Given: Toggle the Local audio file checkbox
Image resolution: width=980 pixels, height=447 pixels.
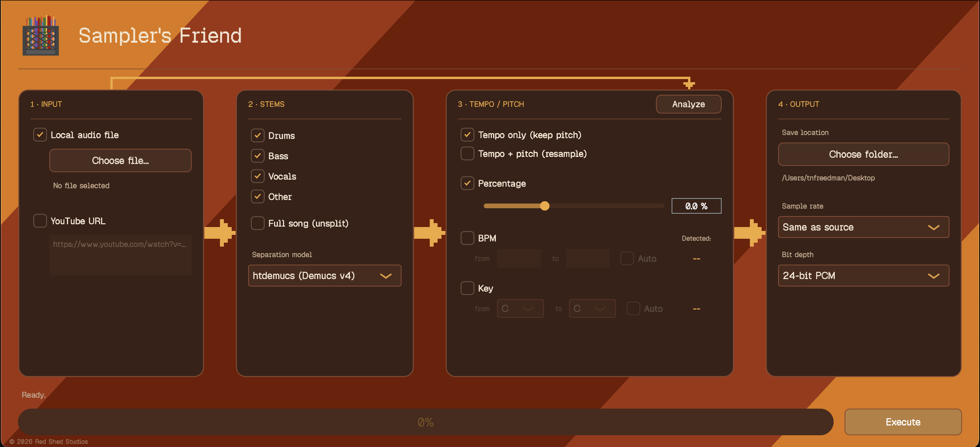Looking at the screenshot, I should (40, 135).
